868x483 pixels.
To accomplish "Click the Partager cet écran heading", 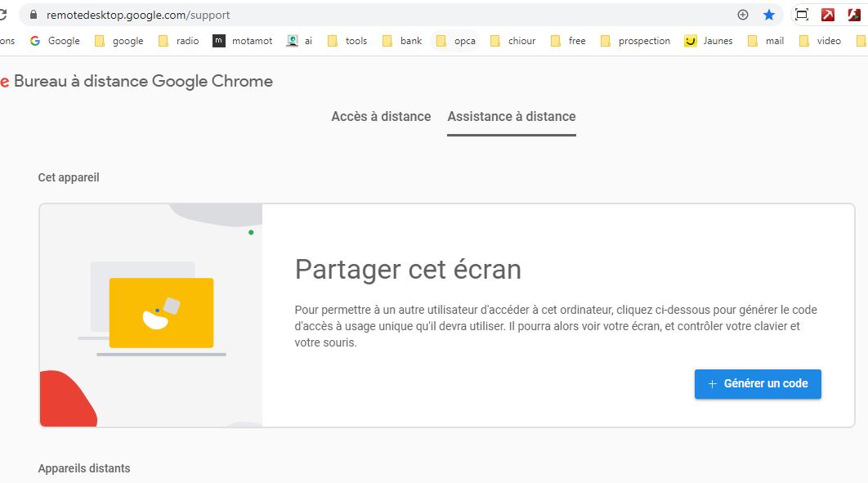I will pos(408,270).
